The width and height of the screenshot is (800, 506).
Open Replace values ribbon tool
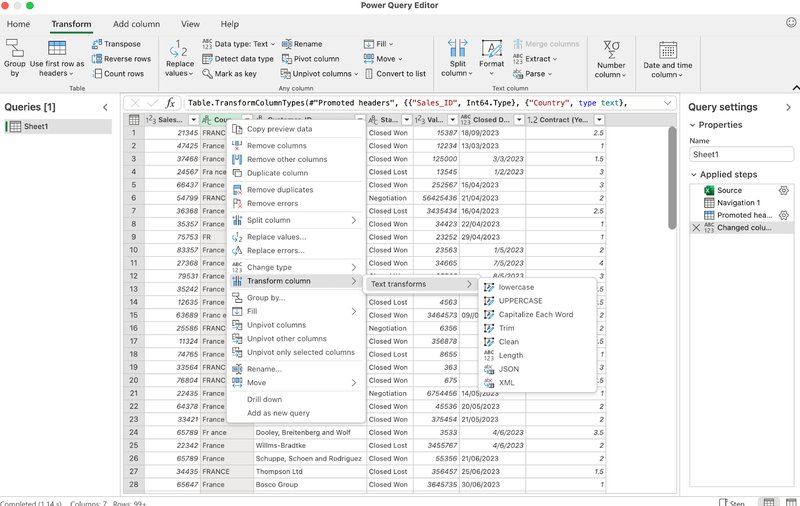(x=180, y=58)
